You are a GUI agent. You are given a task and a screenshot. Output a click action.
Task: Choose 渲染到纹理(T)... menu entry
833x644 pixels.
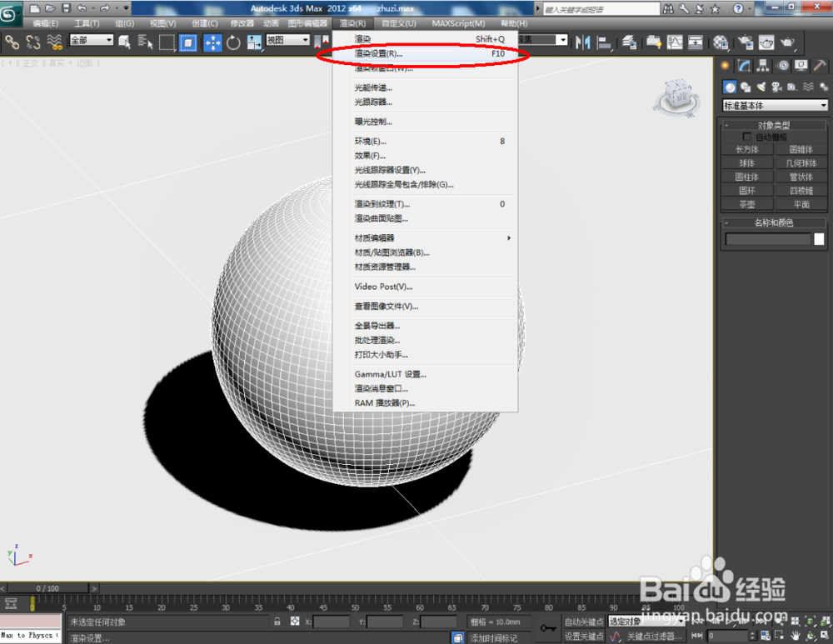click(425, 204)
